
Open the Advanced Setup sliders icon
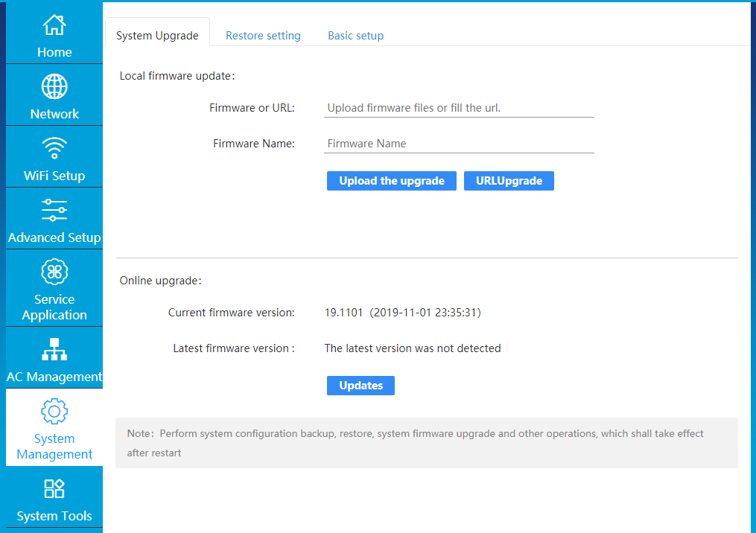[x=54, y=210]
